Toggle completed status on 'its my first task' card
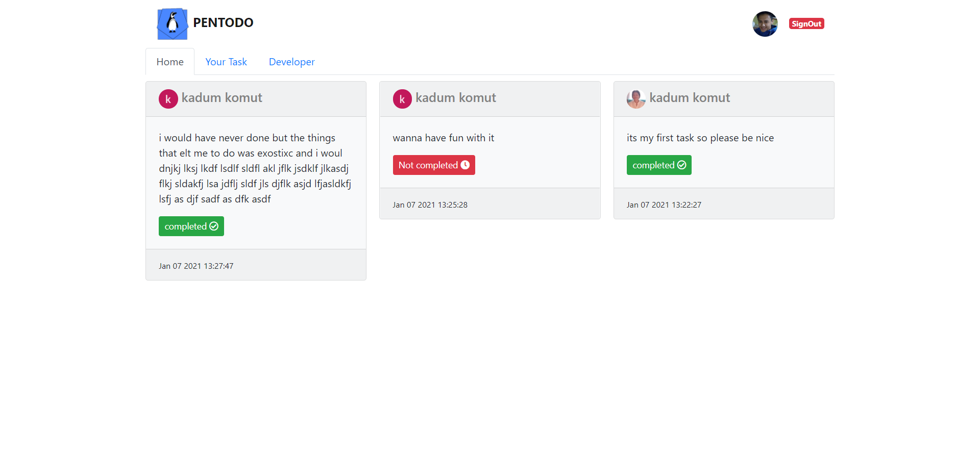Image resolution: width=980 pixels, height=458 pixels. tap(659, 165)
